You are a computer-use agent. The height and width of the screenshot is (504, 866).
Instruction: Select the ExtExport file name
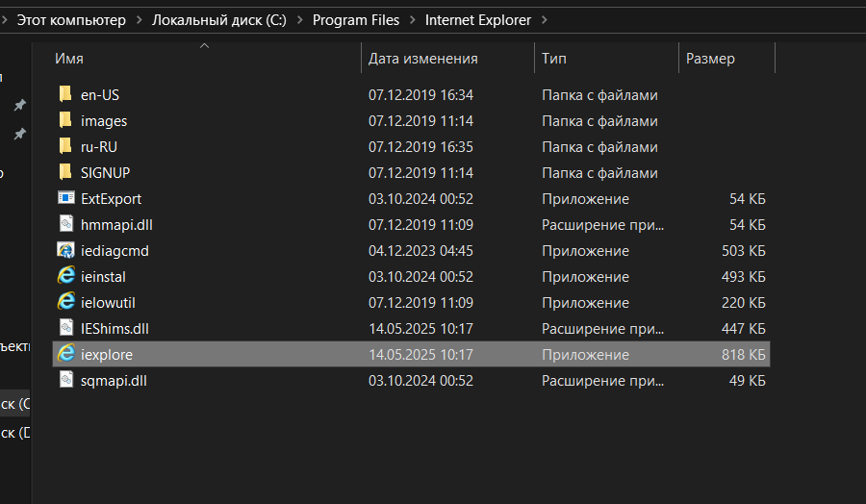point(111,199)
